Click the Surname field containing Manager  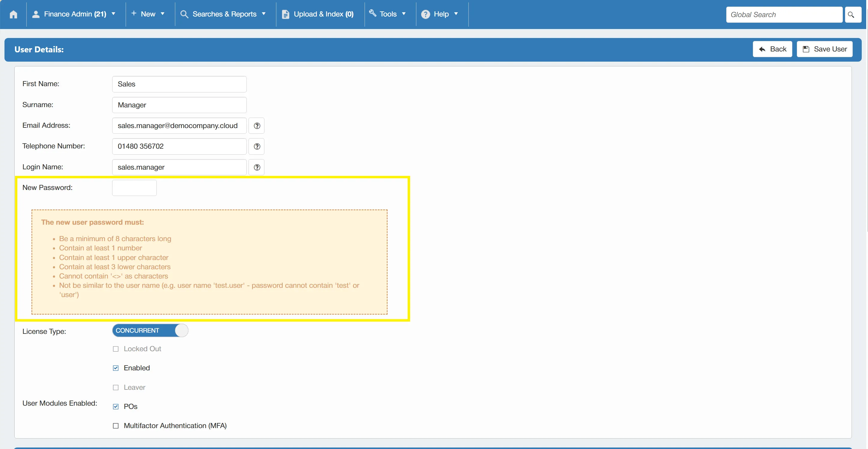(179, 105)
